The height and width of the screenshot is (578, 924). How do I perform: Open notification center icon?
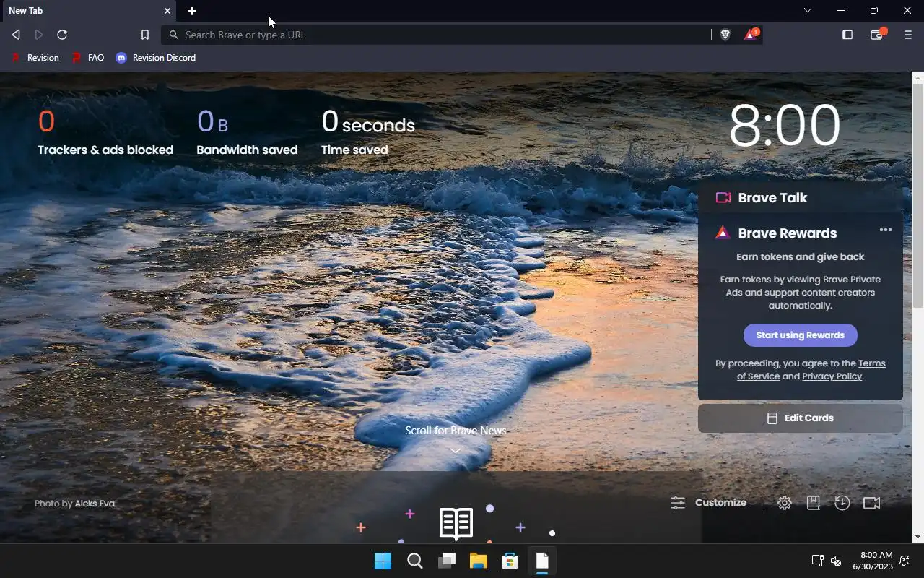(905, 561)
